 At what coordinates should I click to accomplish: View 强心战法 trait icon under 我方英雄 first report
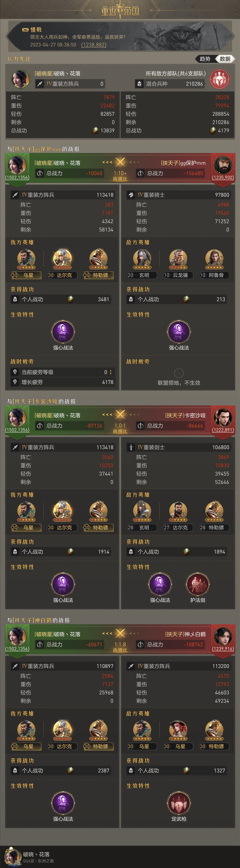[63, 331]
